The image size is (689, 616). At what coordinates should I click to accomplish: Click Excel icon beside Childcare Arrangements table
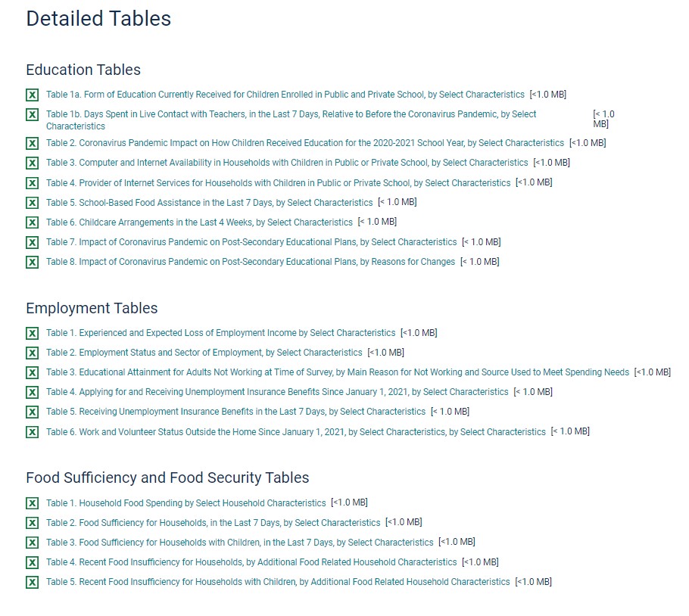33,222
